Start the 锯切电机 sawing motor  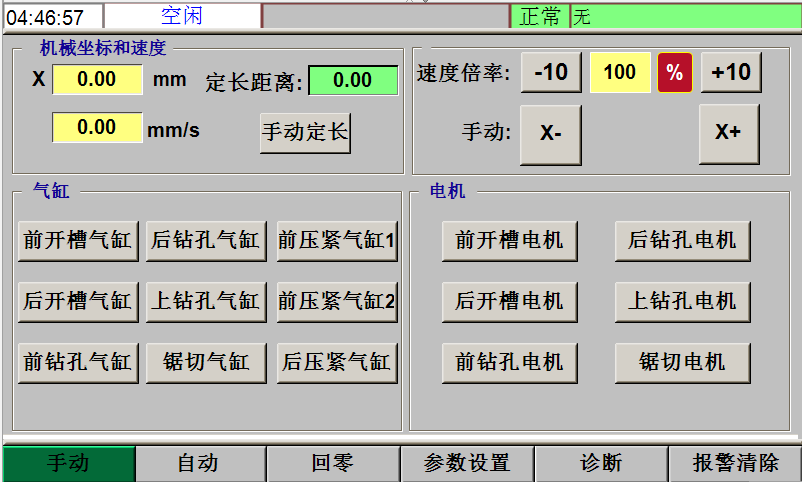tap(682, 362)
